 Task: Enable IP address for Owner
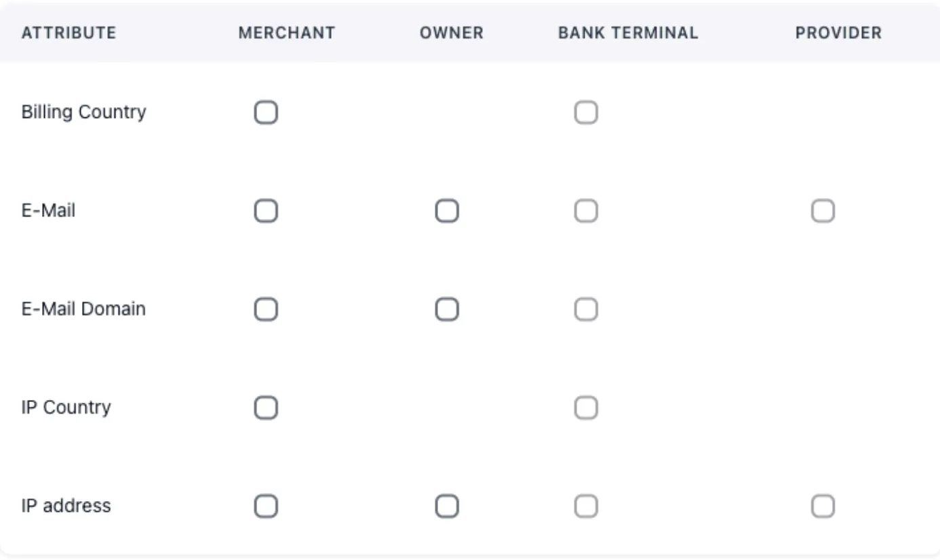click(447, 506)
